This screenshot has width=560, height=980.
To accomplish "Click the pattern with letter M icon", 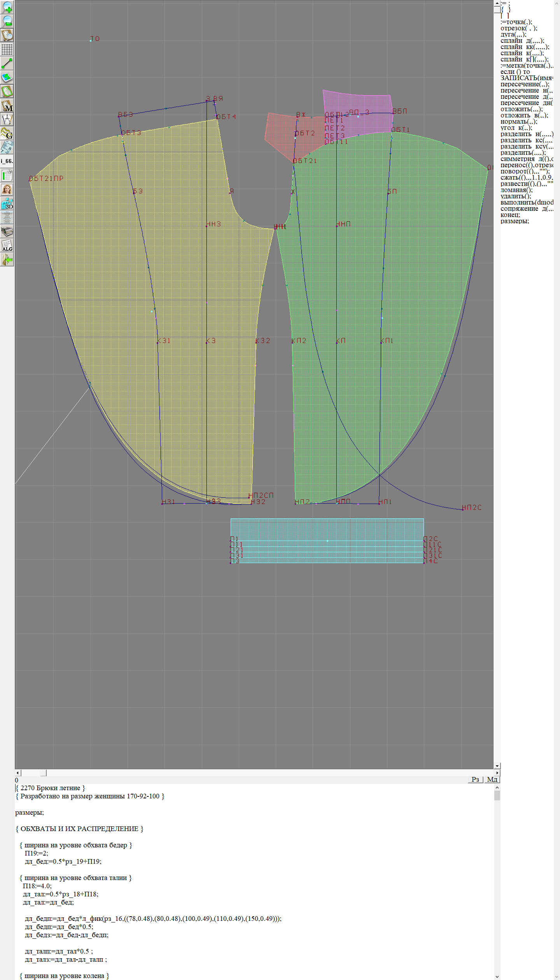I will tap(7, 106).
